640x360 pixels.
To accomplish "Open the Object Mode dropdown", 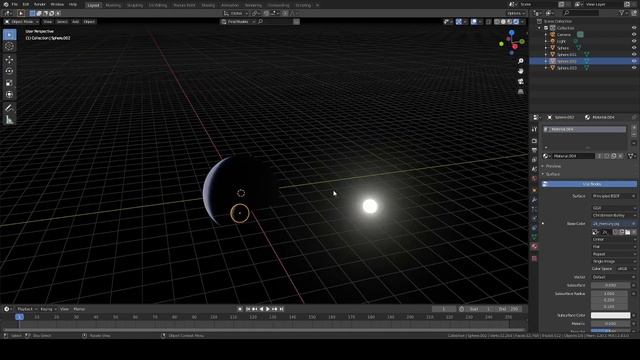I will point(21,22).
